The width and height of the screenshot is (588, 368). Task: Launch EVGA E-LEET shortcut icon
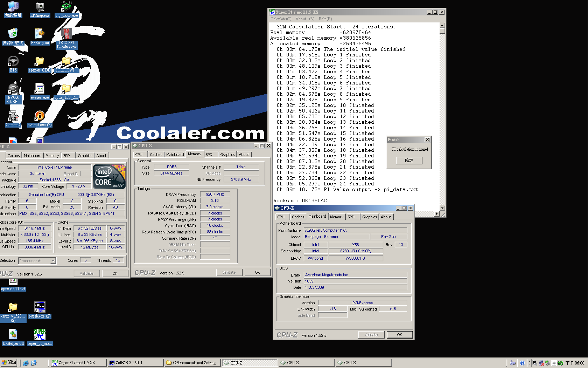pos(13,93)
